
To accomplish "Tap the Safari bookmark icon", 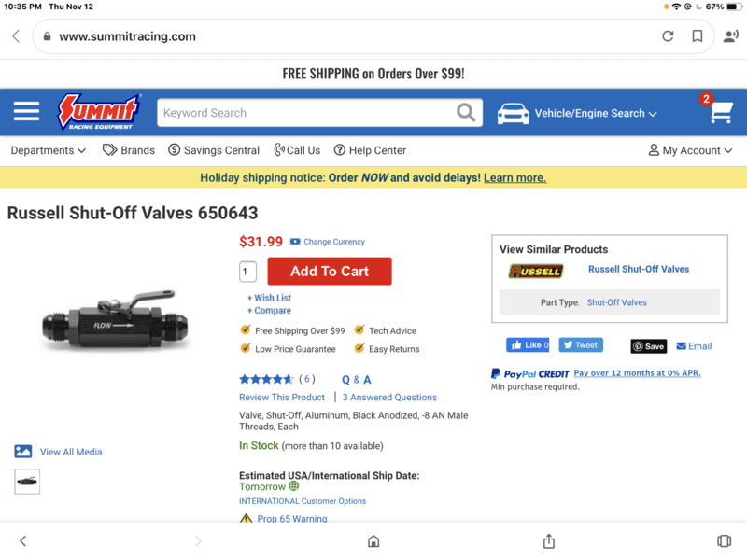I will (x=698, y=36).
